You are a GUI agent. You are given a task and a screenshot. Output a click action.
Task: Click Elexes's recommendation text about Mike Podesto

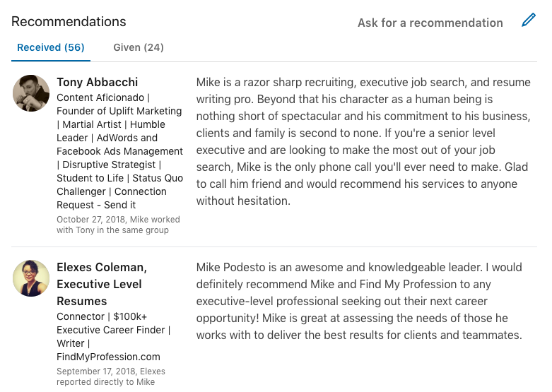pos(359,301)
